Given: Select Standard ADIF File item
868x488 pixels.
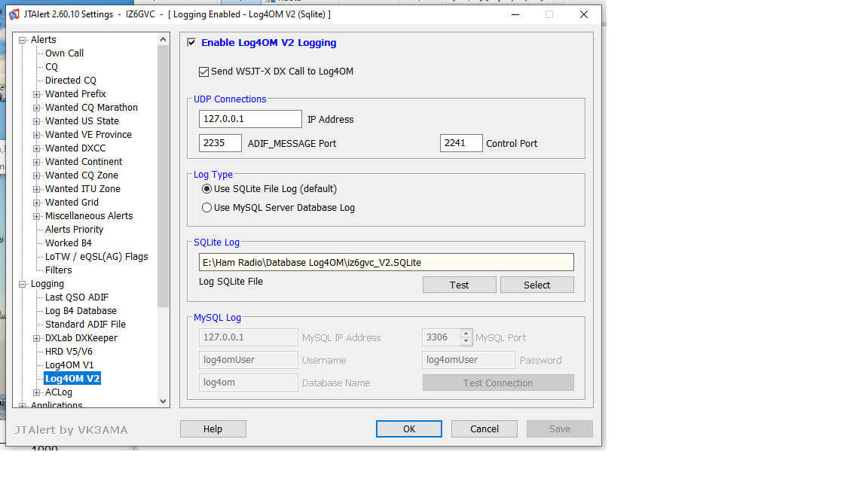Looking at the screenshot, I should click(85, 325).
